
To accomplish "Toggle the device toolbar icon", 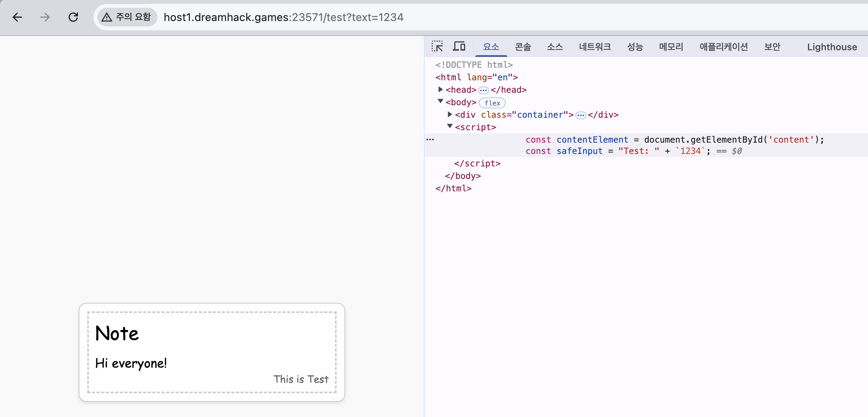I will click(x=459, y=46).
